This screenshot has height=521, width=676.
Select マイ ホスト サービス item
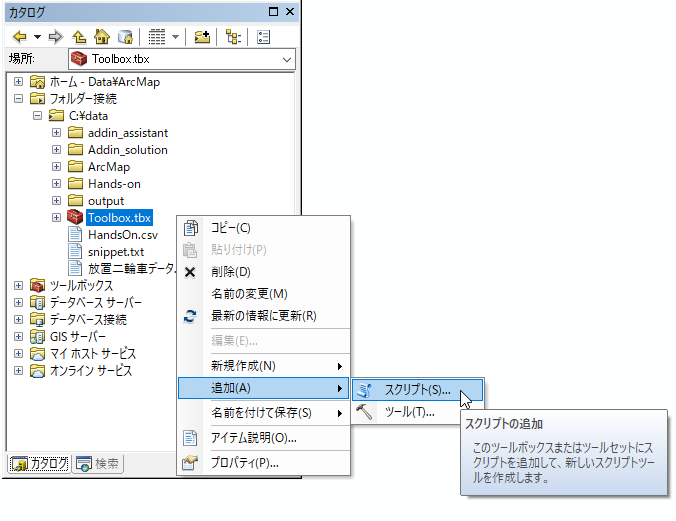(x=93, y=354)
